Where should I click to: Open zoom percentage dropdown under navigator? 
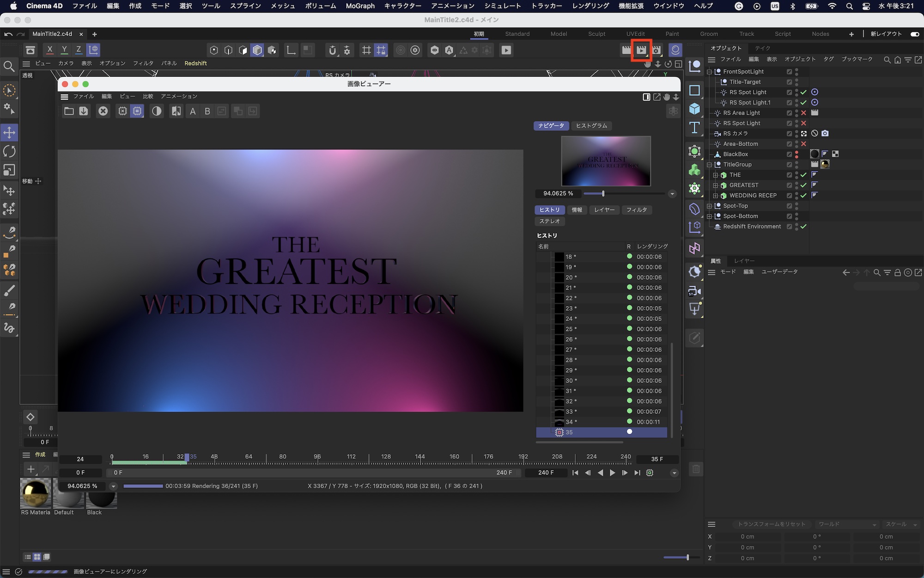click(672, 194)
